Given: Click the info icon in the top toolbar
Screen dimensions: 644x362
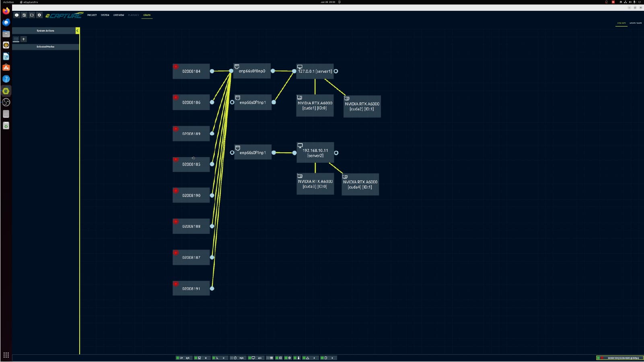Looking at the screenshot, I should (16, 15).
